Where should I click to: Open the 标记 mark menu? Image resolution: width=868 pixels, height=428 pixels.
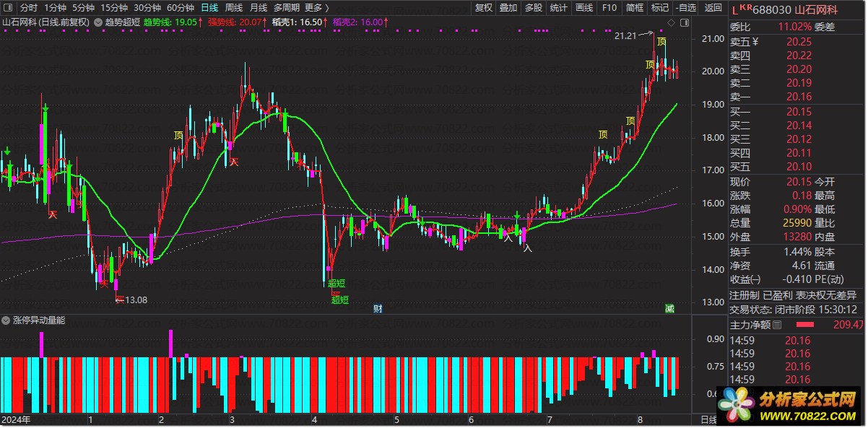660,8
